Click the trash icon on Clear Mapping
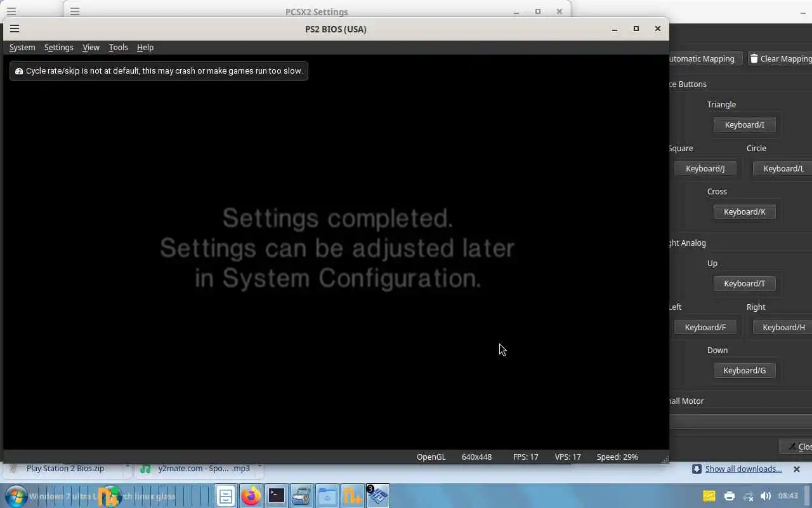812x508 pixels. coord(754,58)
